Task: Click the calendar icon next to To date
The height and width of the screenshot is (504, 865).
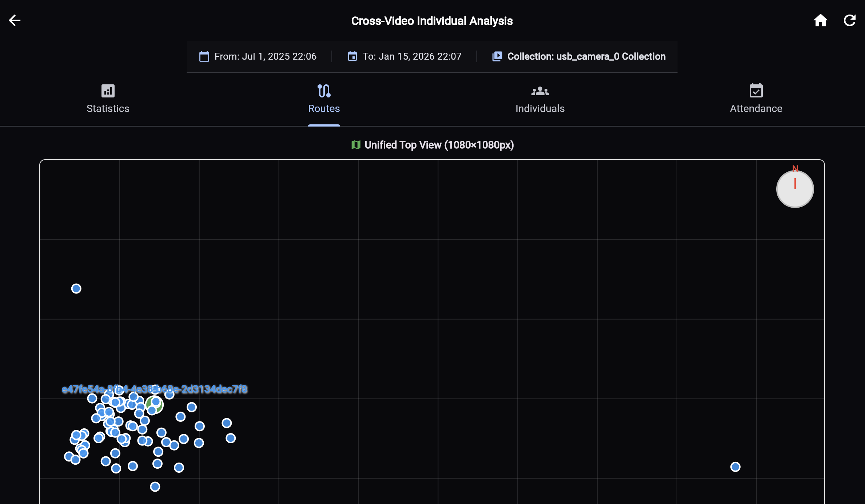Action: pos(352,56)
